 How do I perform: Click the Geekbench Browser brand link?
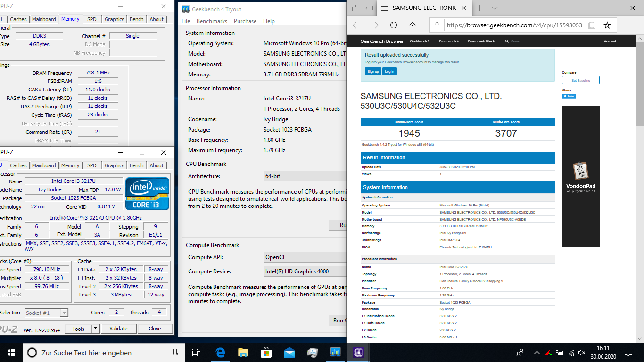[382, 41]
